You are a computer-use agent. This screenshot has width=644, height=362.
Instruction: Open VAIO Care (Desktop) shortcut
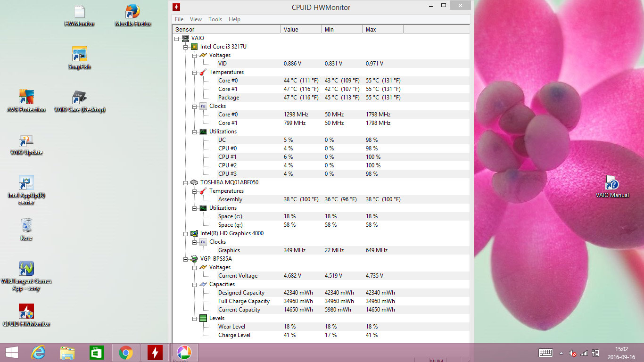point(80,101)
